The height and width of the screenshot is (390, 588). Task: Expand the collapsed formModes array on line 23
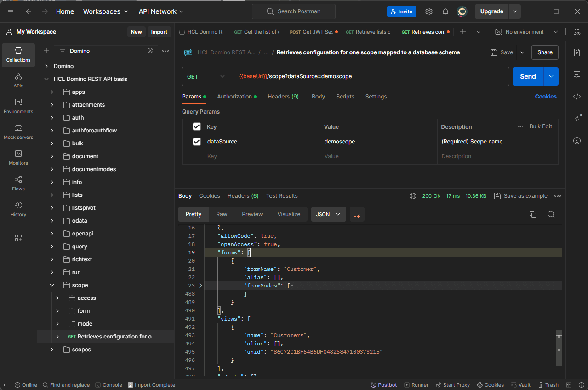click(200, 286)
